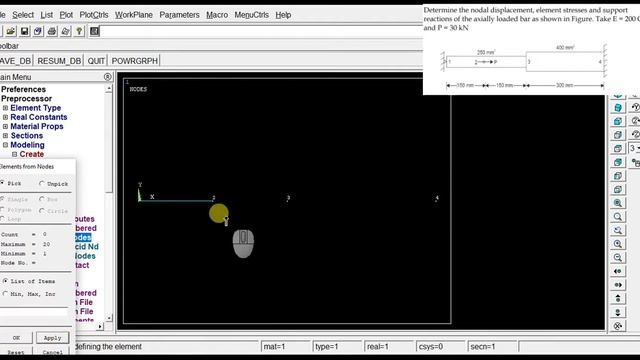Choose the Polygon picking mode radio

[2, 209]
